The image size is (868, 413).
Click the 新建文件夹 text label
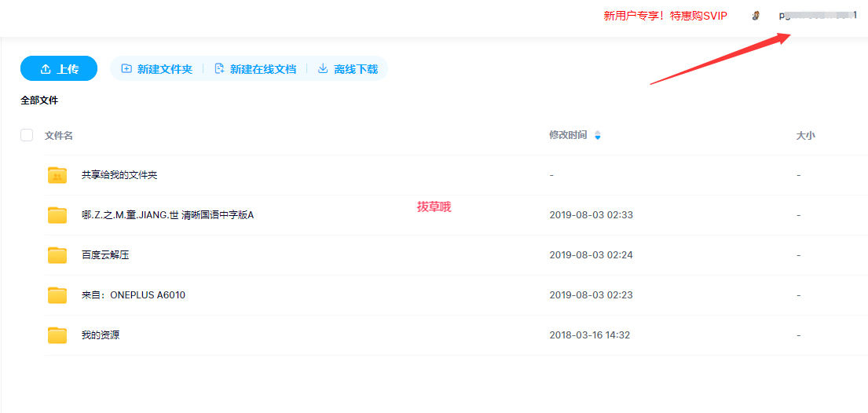pyautogui.click(x=165, y=69)
